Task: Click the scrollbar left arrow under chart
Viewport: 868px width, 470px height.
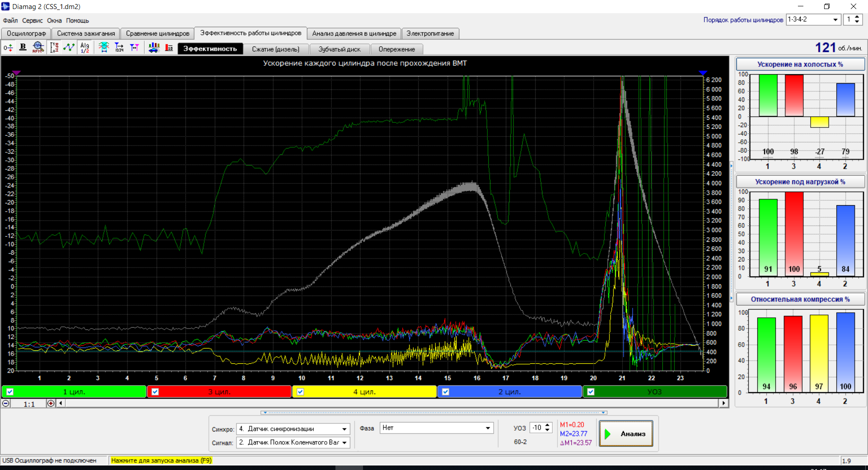Action: click(x=61, y=403)
